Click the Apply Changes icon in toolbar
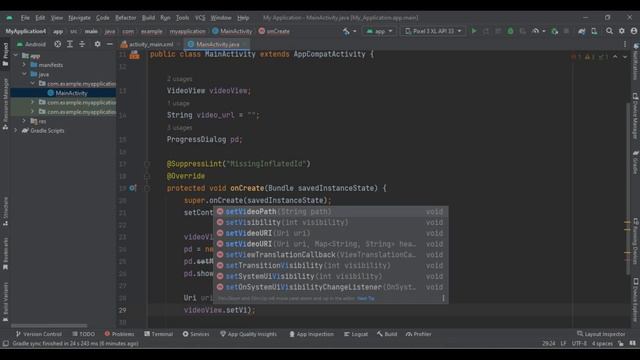640x360 pixels. point(486,31)
